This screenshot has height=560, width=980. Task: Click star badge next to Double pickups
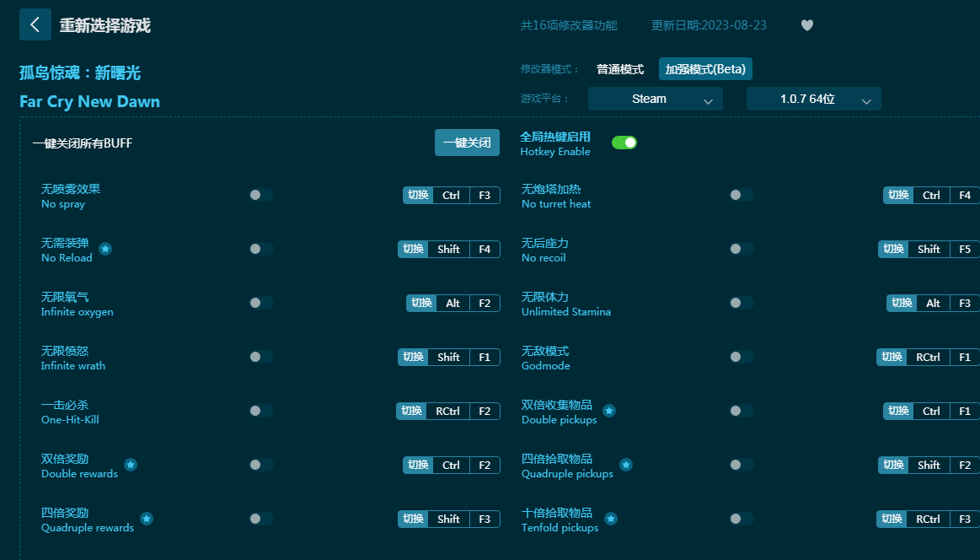point(609,411)
